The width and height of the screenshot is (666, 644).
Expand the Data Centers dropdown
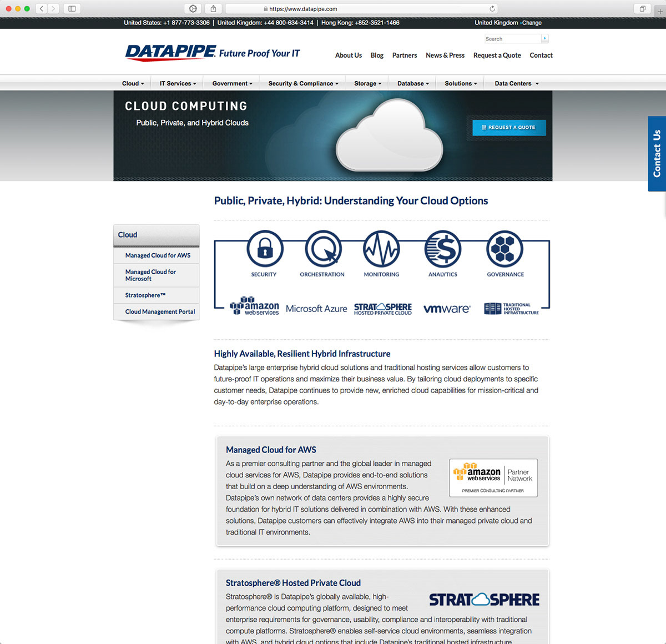tap(517, 83)
